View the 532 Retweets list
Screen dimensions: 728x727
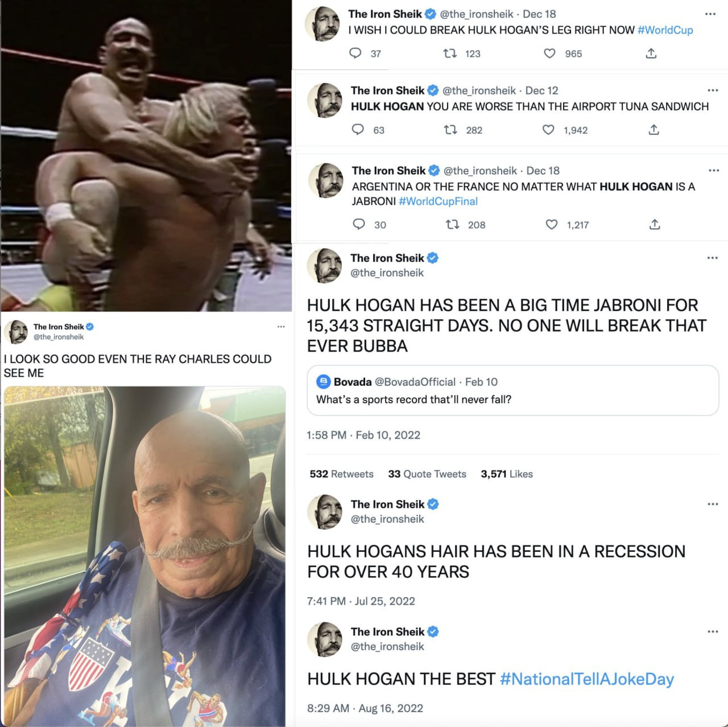[x=341, y=474]
